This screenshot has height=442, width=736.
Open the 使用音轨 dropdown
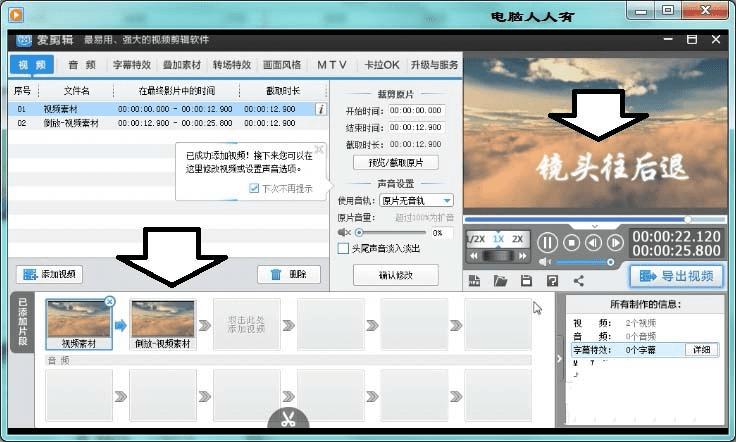tap(416, 200)
